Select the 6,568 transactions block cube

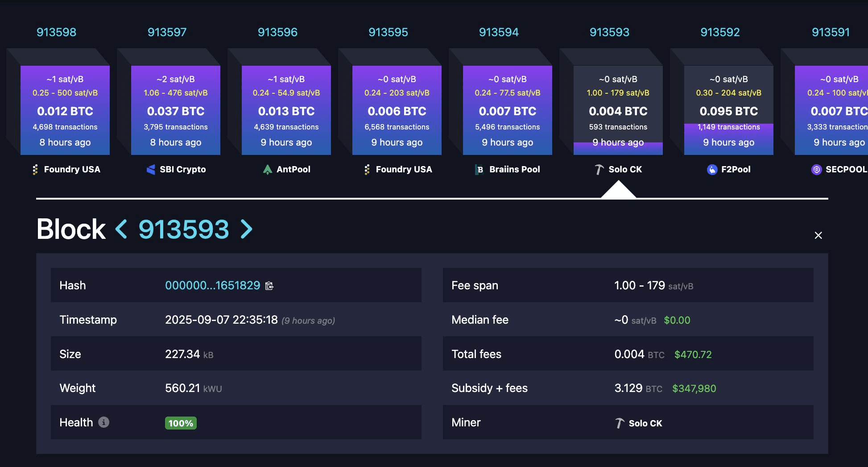tap(397, 110)
